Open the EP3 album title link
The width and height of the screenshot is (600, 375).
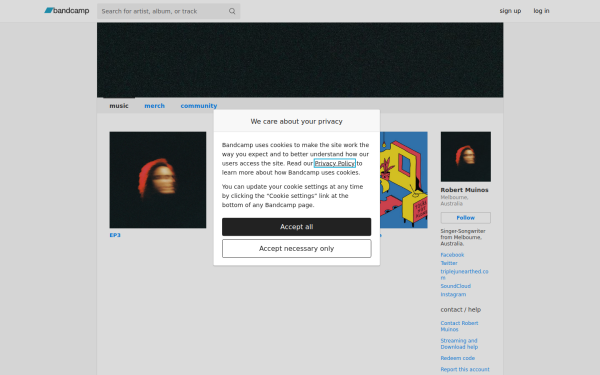pyautogui.click(x=115, y=235)
